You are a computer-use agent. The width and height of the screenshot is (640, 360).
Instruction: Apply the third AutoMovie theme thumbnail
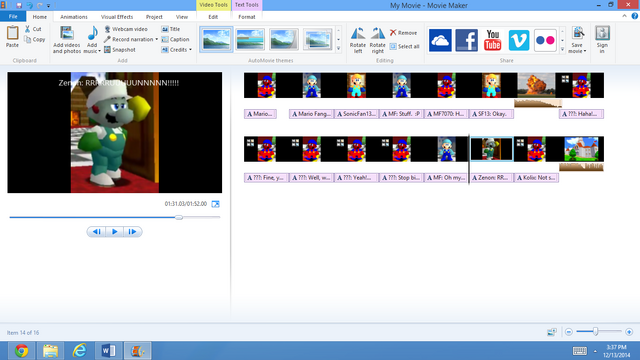pos(284,40)
